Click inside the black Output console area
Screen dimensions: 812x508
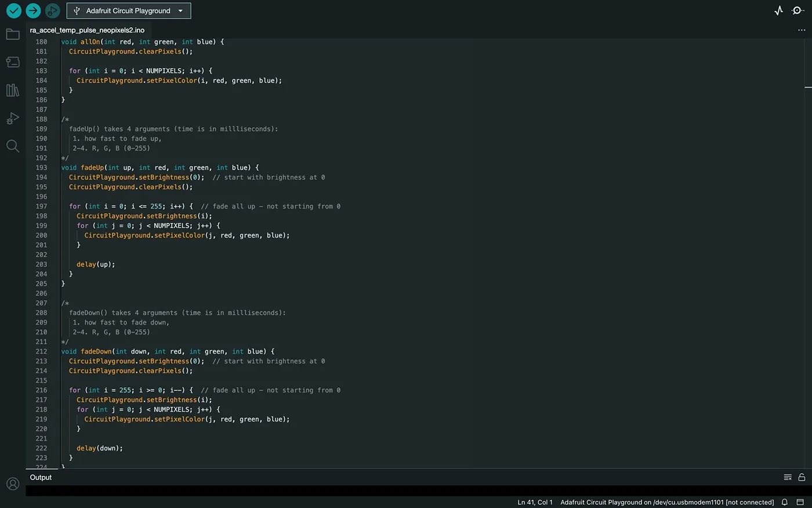pos(418,491)
